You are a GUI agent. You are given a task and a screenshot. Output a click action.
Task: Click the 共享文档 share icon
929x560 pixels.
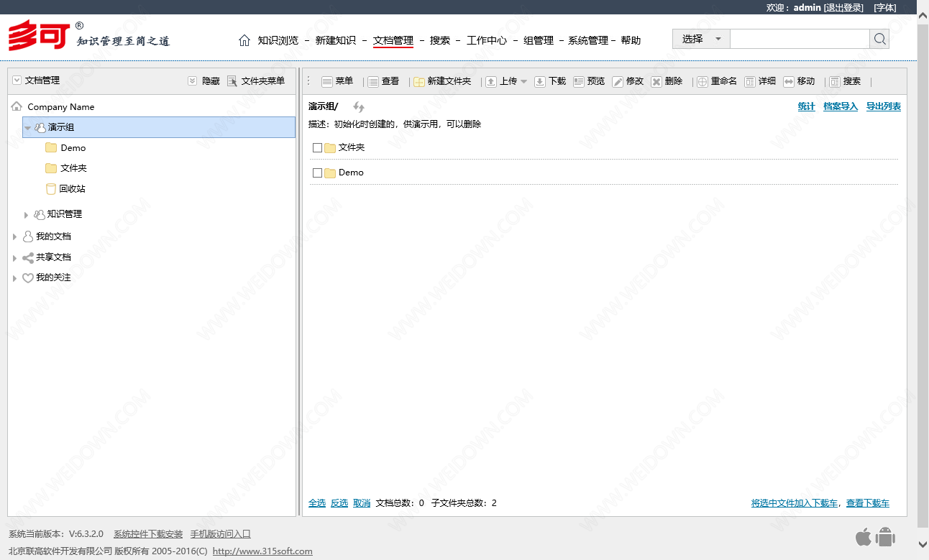pyautogui.click(x=28, y=257)
